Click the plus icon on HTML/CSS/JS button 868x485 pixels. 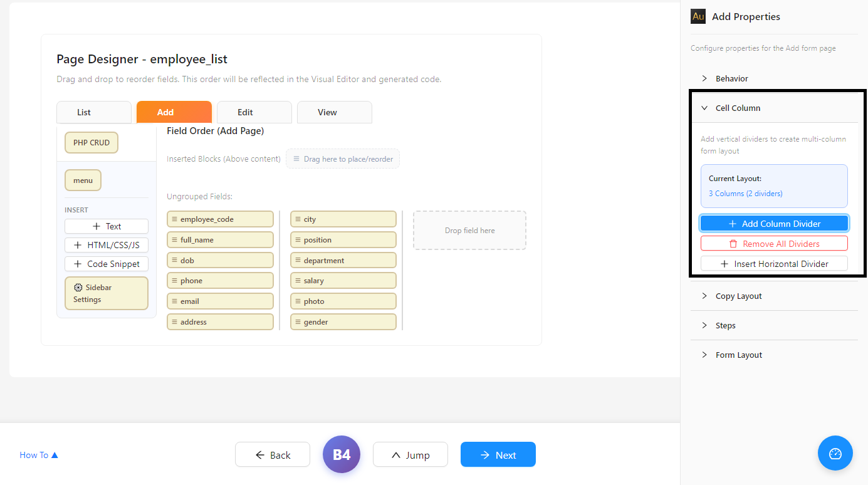click(78, 245)
